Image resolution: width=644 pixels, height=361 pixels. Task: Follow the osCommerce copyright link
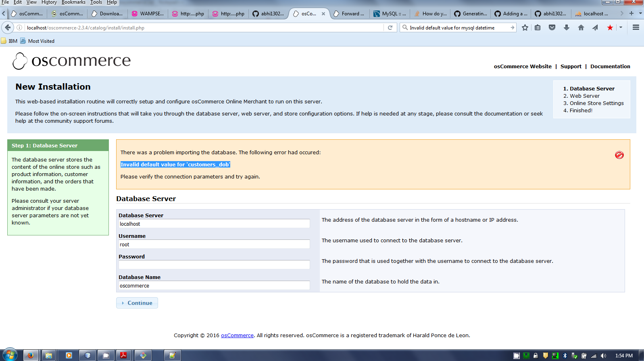point(237,335)
